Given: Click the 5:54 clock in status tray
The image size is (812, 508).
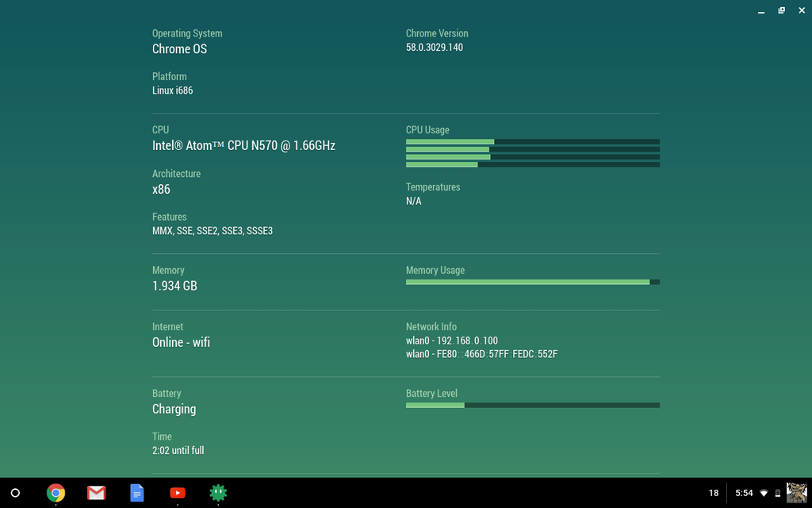Looking at the screenshot, I should coord(744,493).
